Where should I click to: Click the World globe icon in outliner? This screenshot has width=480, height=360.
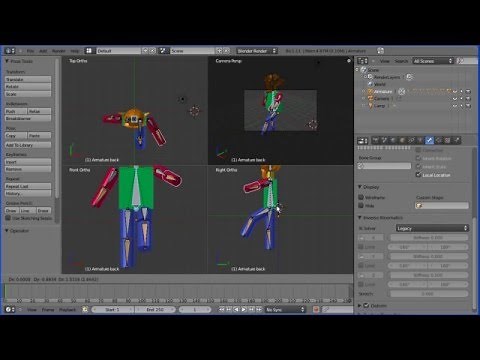click(x=370, y=84)
